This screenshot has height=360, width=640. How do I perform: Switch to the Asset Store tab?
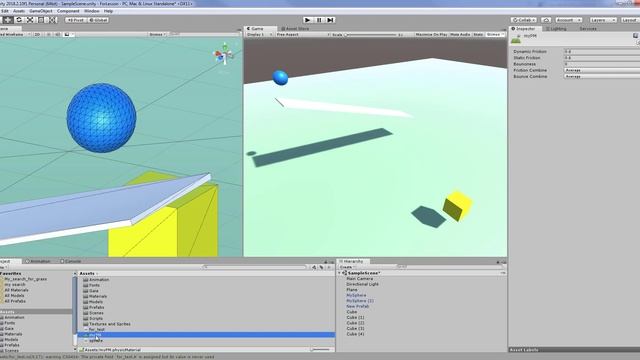click(295, 29)
